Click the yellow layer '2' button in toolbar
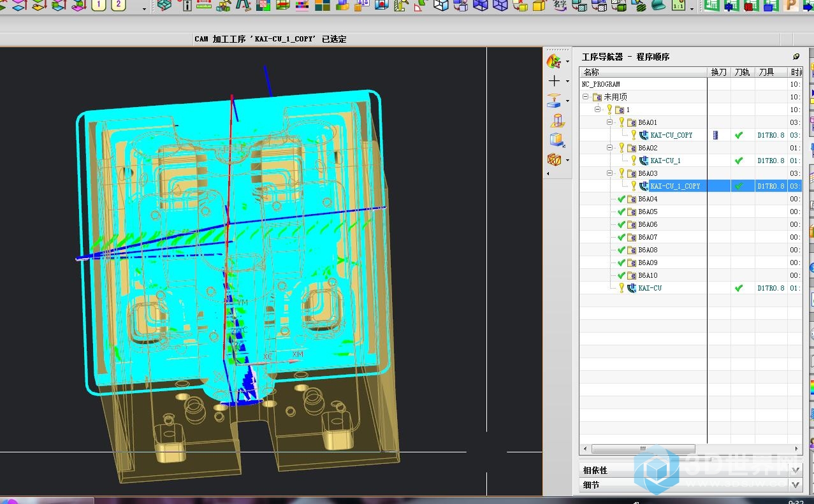Screen dimensions: 814x504 point(118,6)
